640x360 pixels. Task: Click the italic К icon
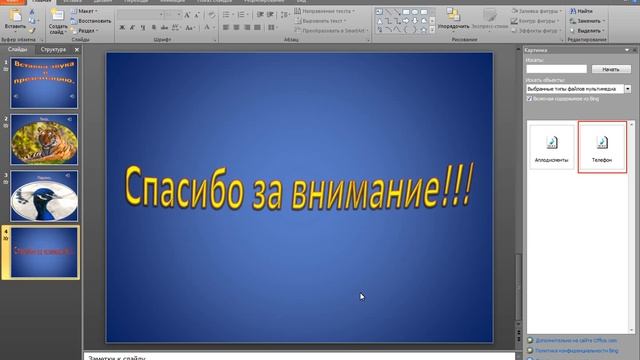coord(132,28)
